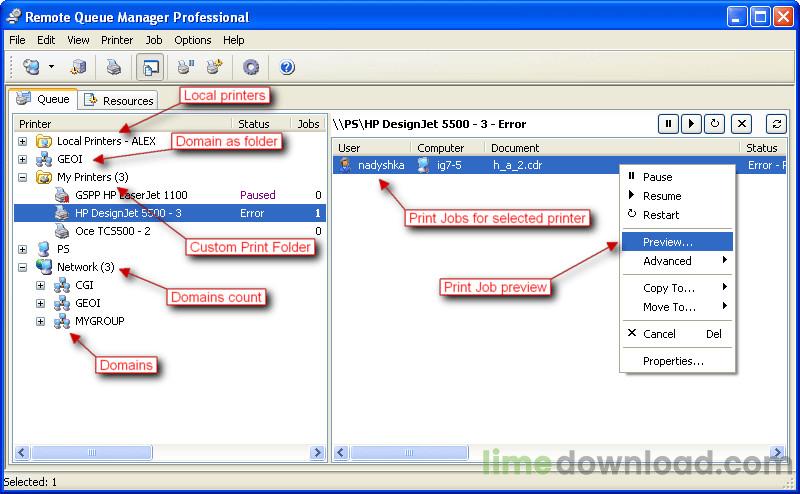
Task: Open the Options menu
Action: tap(192, 40)
